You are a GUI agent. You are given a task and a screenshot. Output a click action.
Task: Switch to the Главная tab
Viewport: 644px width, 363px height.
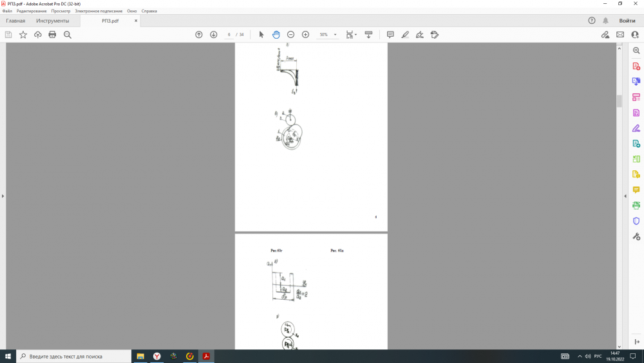(15, 21)
